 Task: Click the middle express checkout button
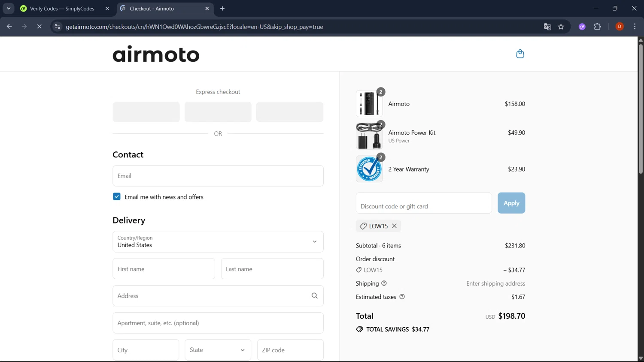(x=218, y=112)
